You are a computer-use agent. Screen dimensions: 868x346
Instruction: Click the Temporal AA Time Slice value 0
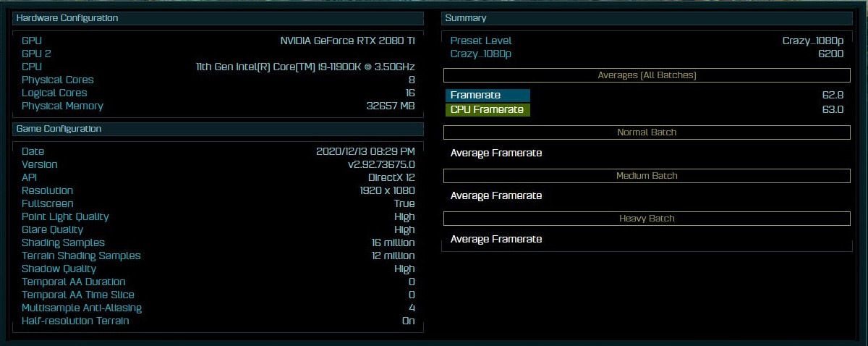click(412, 295)
